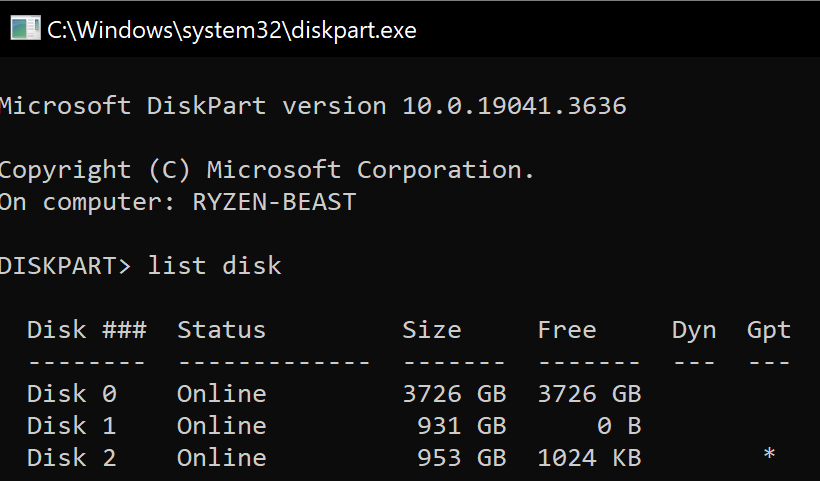Click the Disk 1 row label
The image size is (820, 481).
click(x=71, y=426)
